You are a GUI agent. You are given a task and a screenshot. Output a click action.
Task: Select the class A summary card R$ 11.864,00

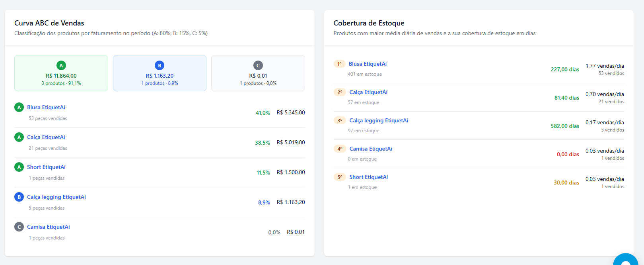[x=61, y=73]
